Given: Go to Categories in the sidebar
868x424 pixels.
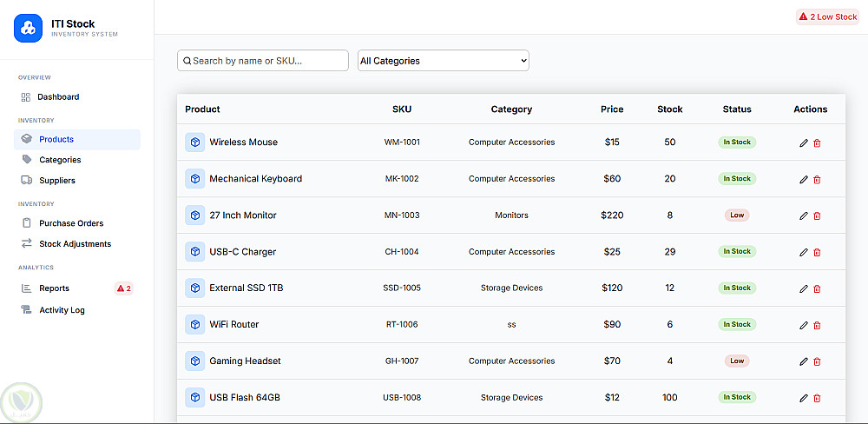Looking at the screenshot, I should coord(60,160).
